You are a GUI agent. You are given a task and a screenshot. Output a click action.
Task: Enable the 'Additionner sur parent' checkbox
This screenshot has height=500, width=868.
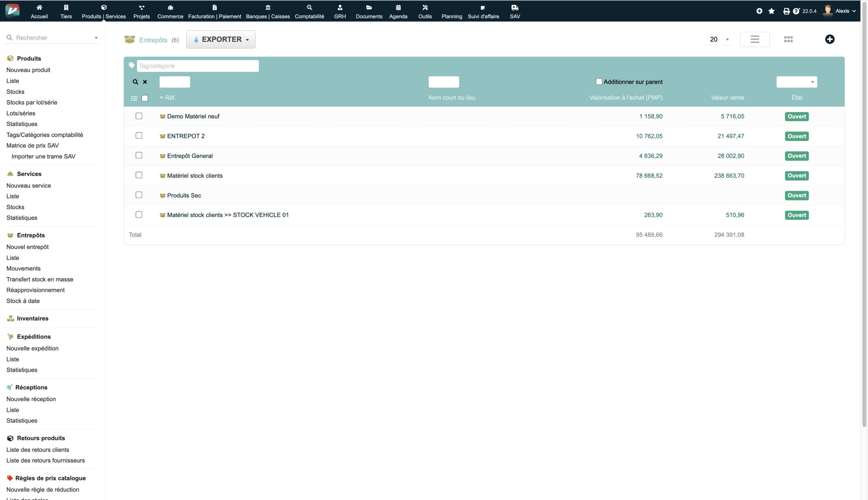(x=598, y=81)
